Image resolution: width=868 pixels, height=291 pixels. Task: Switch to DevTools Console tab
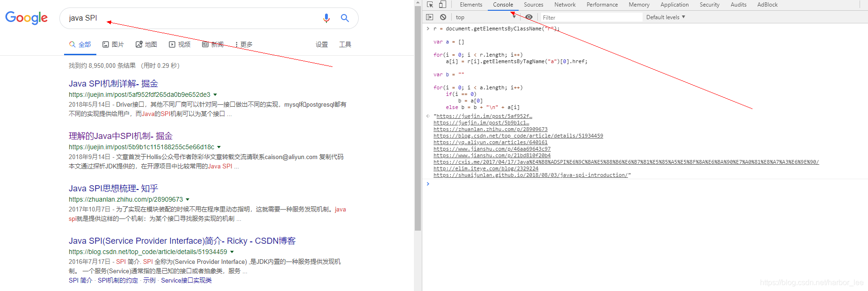(x=503, y=5)
